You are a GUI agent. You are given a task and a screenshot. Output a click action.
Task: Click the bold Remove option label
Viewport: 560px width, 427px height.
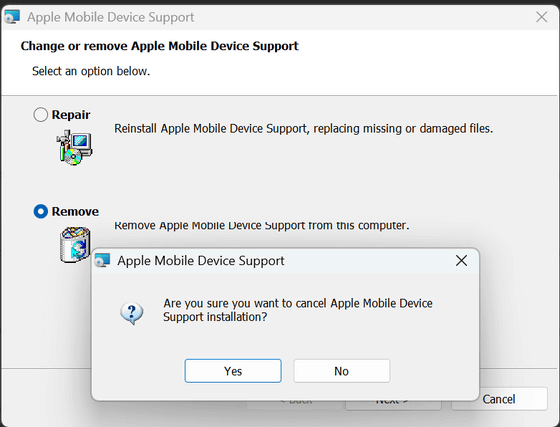point(75,211)
